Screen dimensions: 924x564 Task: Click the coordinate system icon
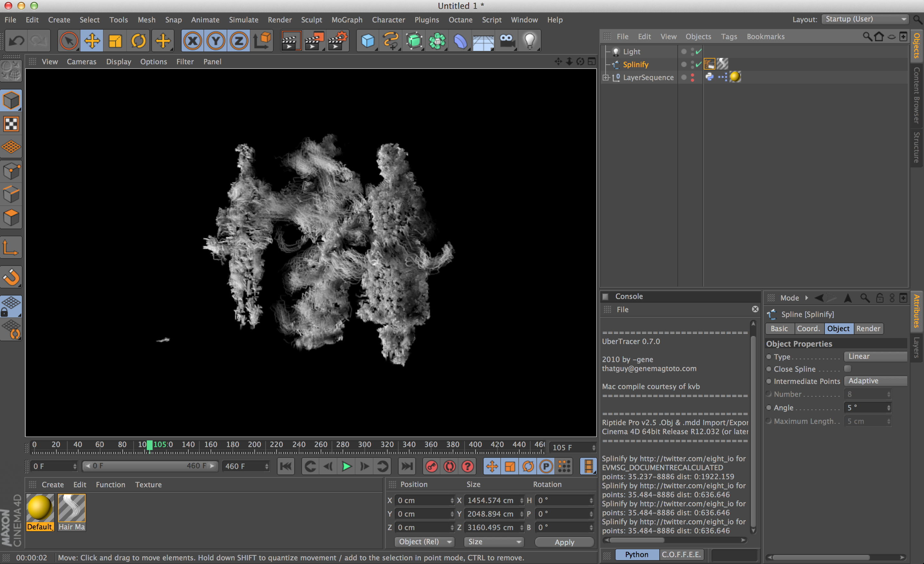click(262, 41)
